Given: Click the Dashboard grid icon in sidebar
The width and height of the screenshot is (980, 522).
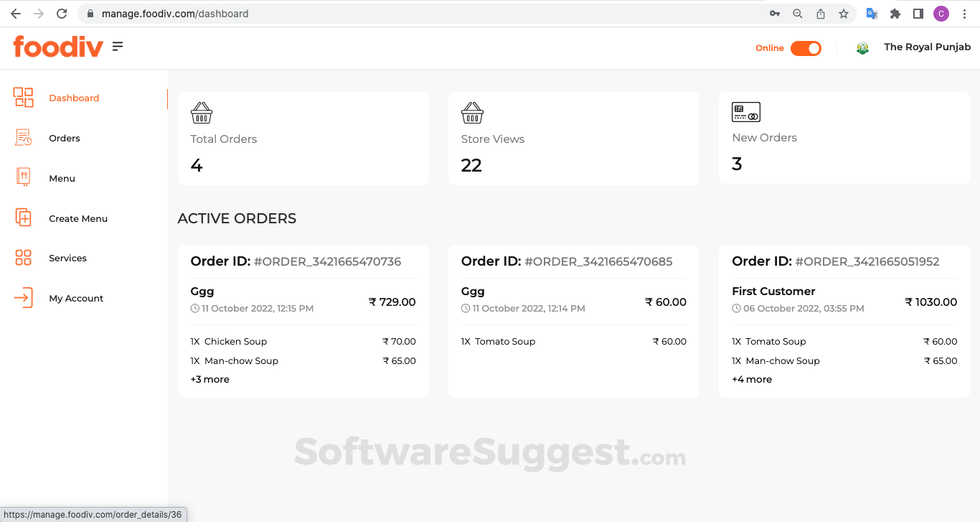Looking at the screenshot, I should point(24,98).
